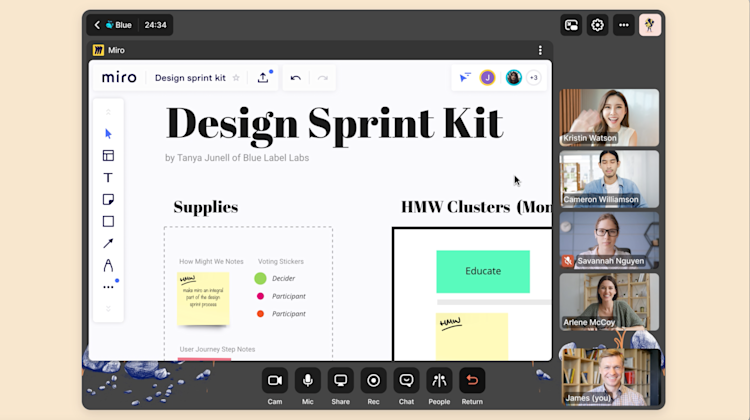Click the miro logo

click(x=119, y=77)
